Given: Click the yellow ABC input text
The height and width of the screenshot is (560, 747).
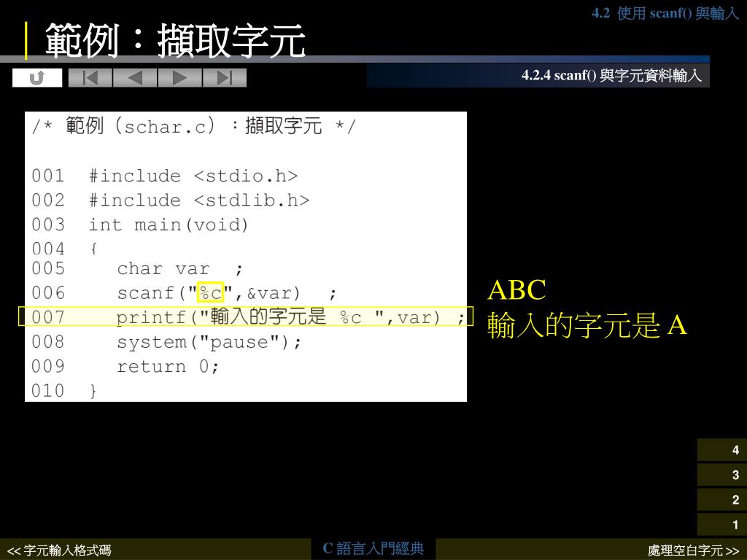Looking at the screenshot, I should (517, 289).
